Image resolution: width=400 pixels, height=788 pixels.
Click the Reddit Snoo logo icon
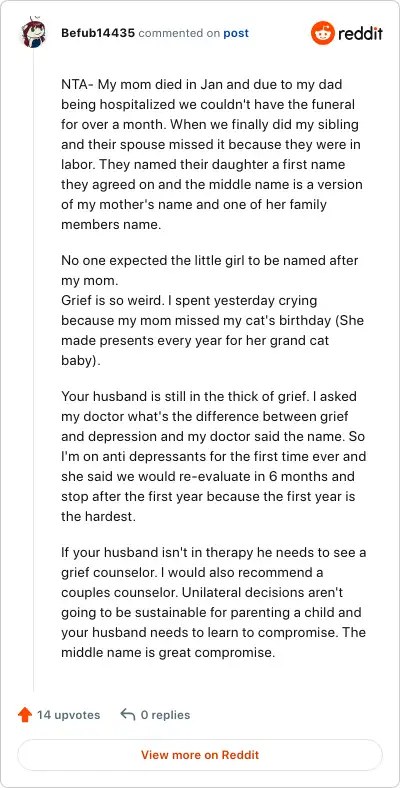[323, 33]
